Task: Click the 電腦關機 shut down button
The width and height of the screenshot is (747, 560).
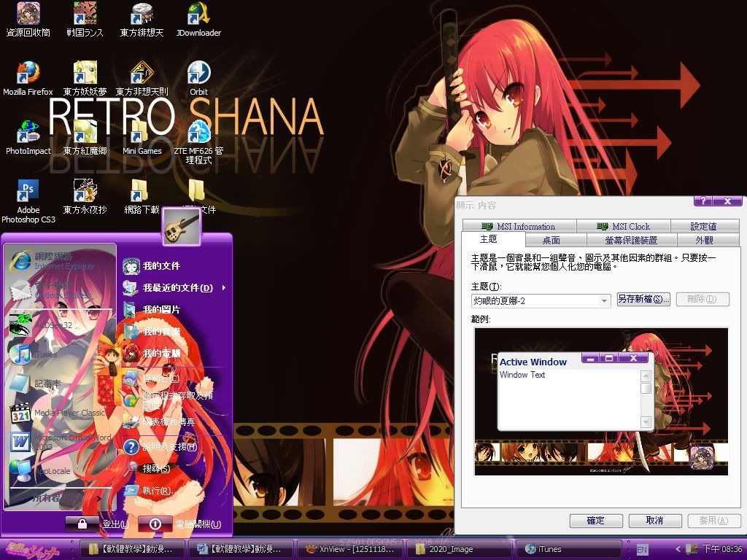Action: click(181, 524)
